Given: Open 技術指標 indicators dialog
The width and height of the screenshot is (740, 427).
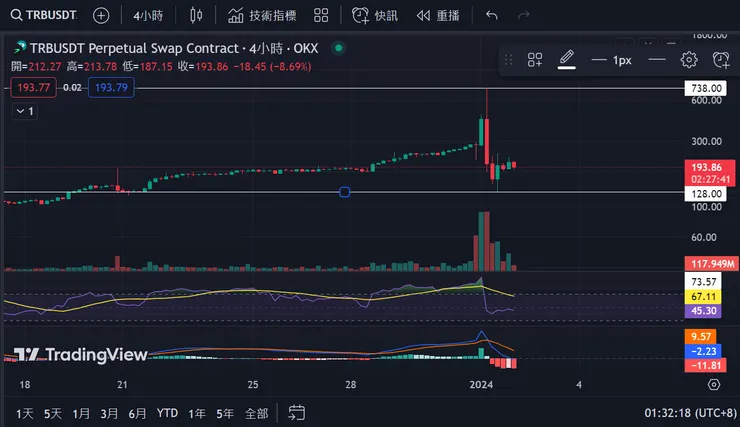Looking at the screenshot, I should 262,16.
